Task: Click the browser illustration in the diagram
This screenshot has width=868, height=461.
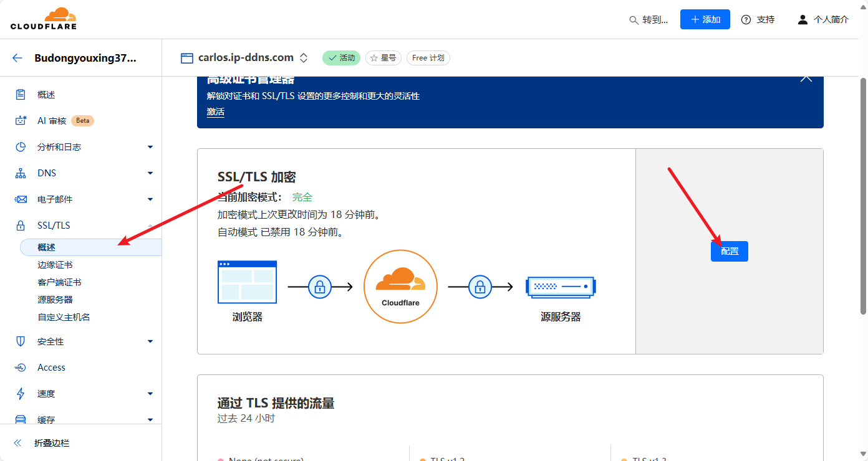Action: tap(247, 282)
